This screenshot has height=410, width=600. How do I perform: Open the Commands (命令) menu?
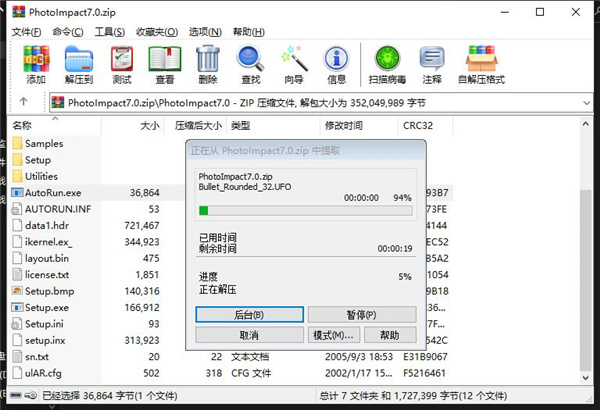pos(68,32)
